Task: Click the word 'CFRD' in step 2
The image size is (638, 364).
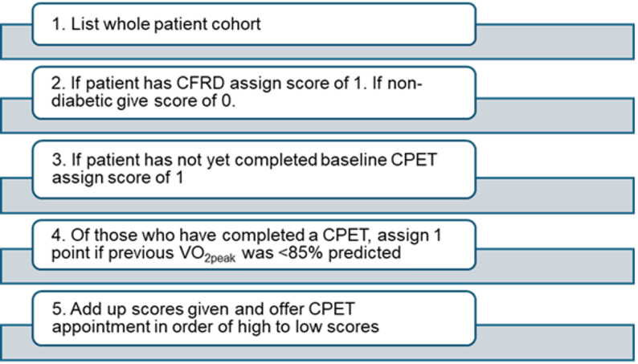Action: (200, 84)
